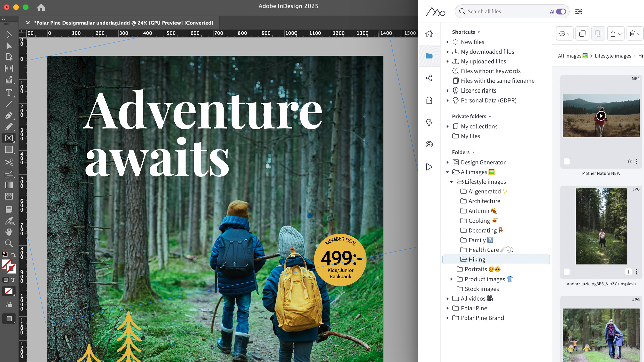644x362 pixels.
Task: Navigate to All images via breadcrumb
Action: point(570,56)
